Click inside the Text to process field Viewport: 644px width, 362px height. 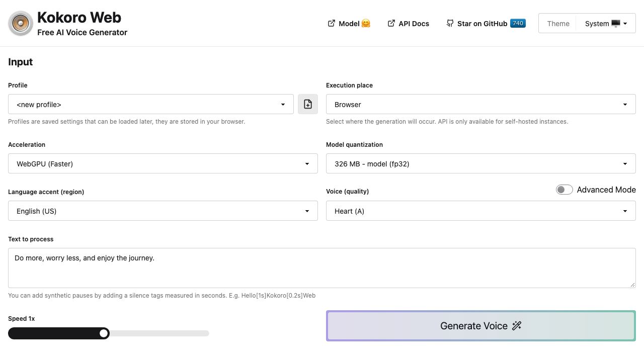322,268
